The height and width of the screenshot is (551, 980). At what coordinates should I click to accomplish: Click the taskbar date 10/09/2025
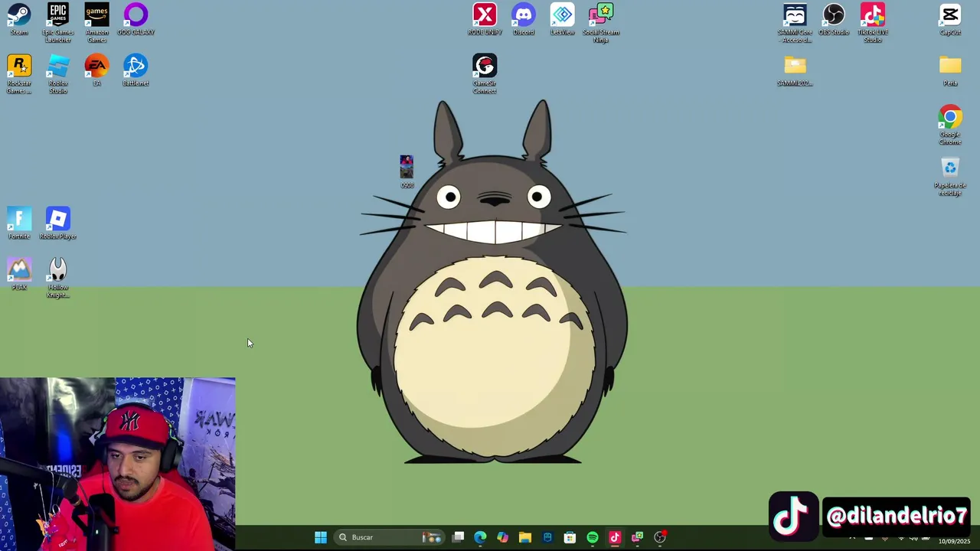click(954, 542)
